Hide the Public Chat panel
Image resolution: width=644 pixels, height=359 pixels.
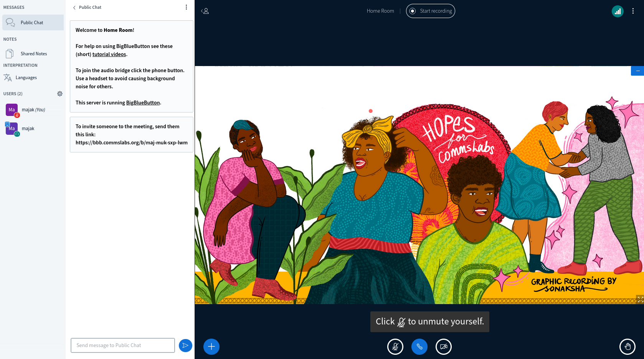[87, 7]
